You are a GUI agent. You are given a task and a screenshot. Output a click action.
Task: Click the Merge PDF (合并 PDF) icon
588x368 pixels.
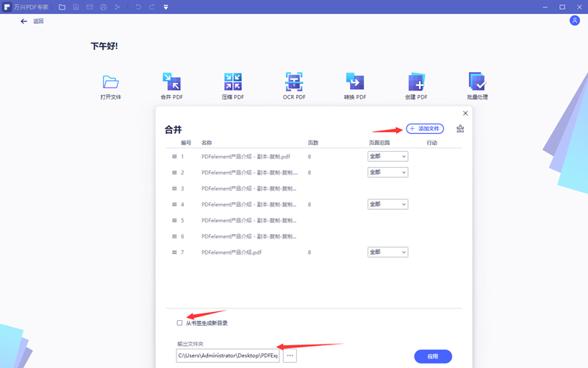pyautogui.click(x=171, y=82)
